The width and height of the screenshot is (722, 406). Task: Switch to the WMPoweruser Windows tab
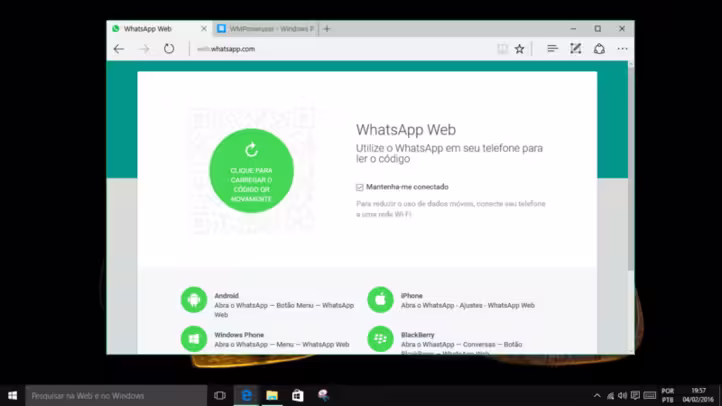tap(266, 29)
